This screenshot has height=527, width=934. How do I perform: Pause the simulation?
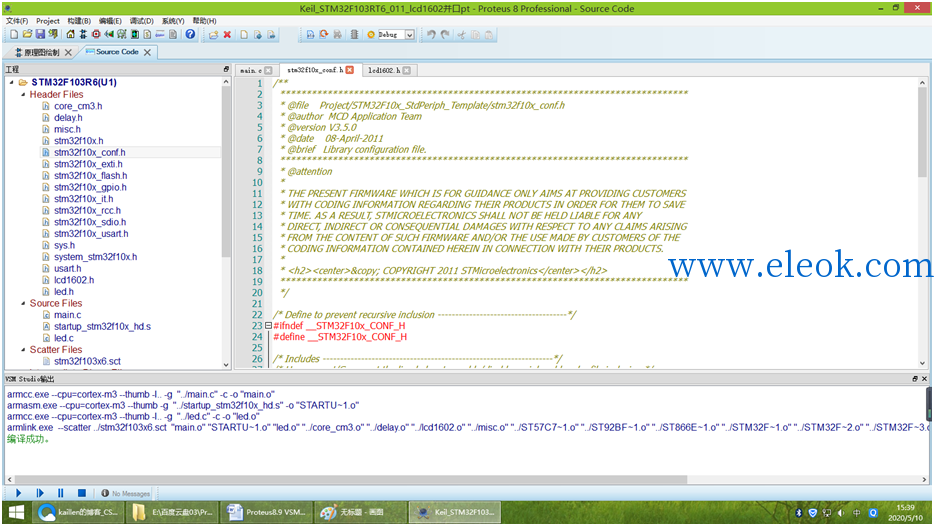coord(60,493)
